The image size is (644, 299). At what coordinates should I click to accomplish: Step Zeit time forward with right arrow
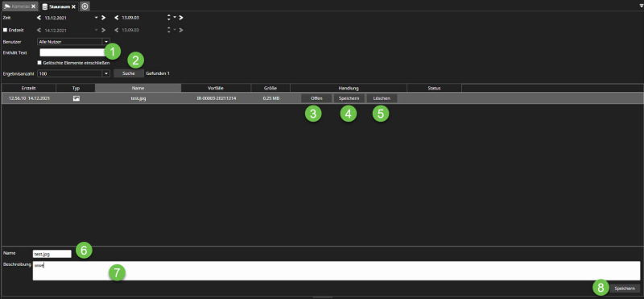pos(180,18)
